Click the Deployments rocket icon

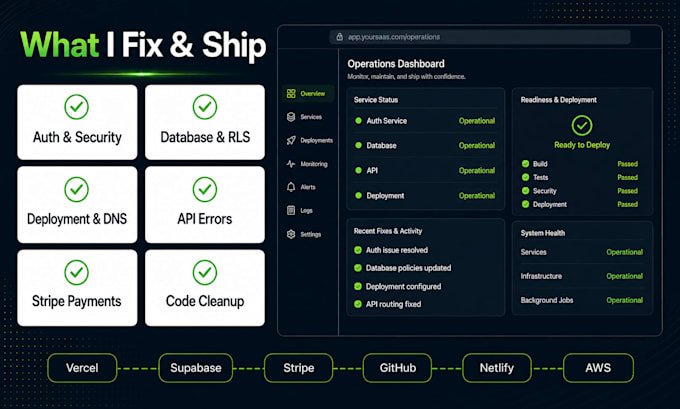(x=291, y=141)
